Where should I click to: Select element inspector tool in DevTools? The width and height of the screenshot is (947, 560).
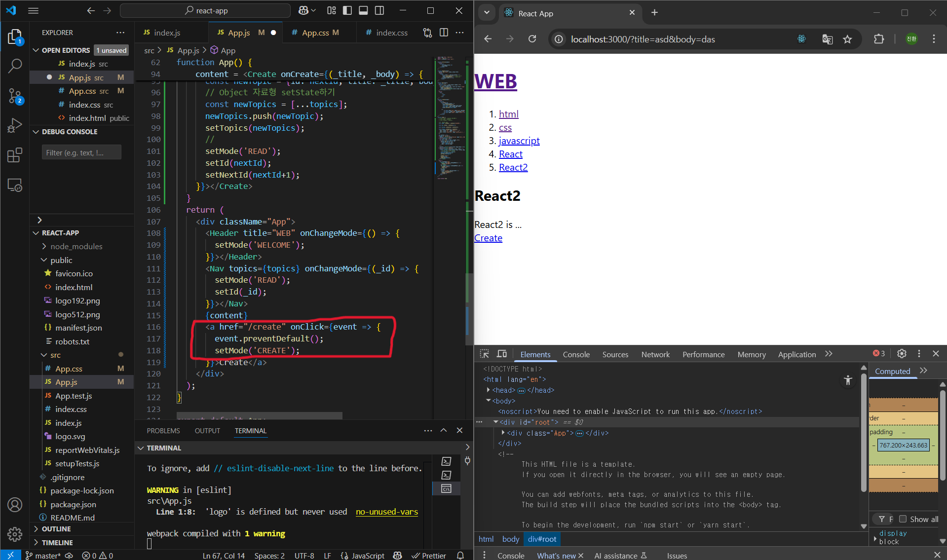coord(485,354)
